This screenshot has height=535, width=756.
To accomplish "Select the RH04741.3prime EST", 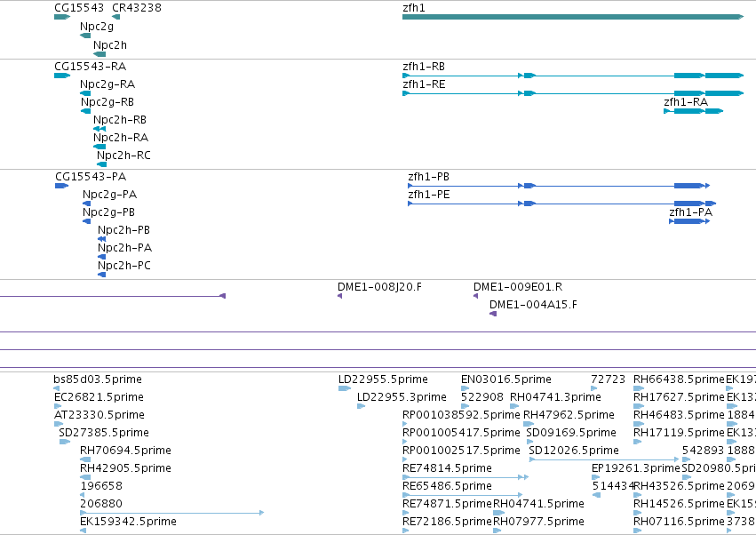I will click(514, 406).
